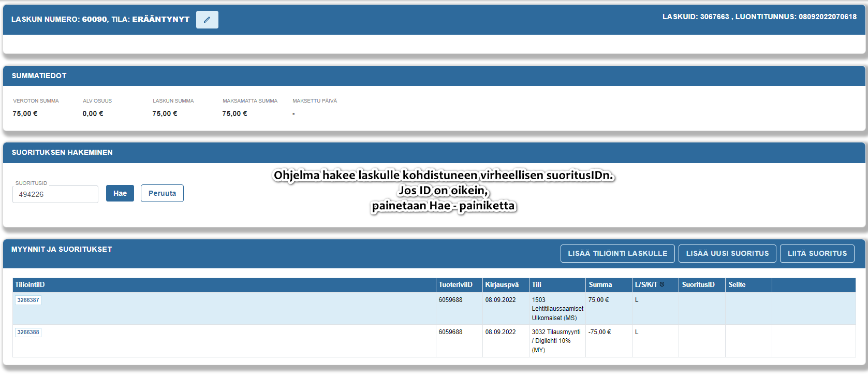
Task: Click the LASKUN SUMMA value 75,00 €
Action: pos(165,113)
